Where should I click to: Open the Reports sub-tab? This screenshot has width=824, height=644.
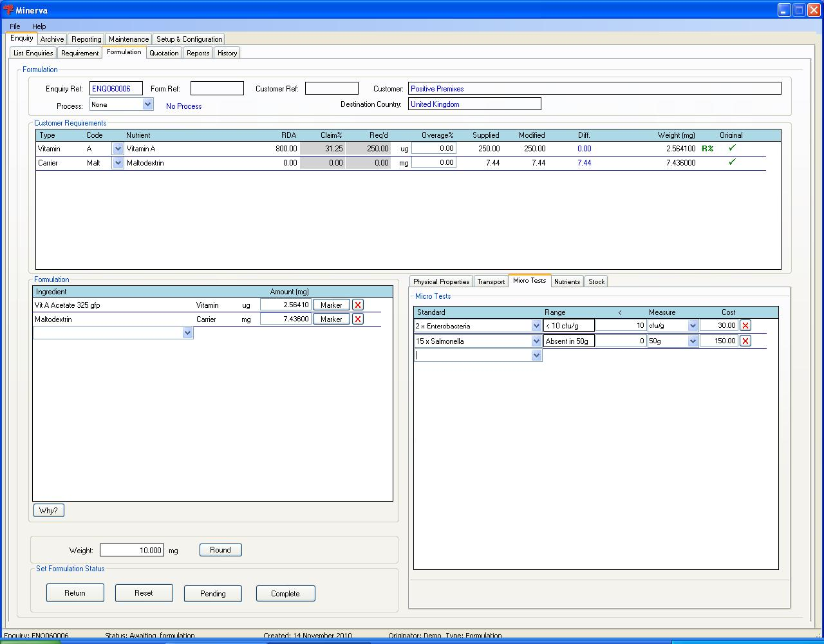coord(198,53)
